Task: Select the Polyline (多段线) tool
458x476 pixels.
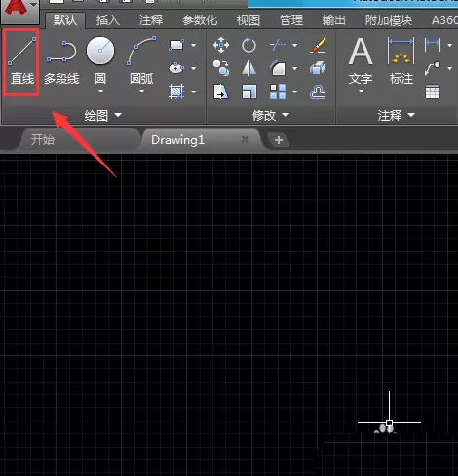Action: [x=61, y=61]
